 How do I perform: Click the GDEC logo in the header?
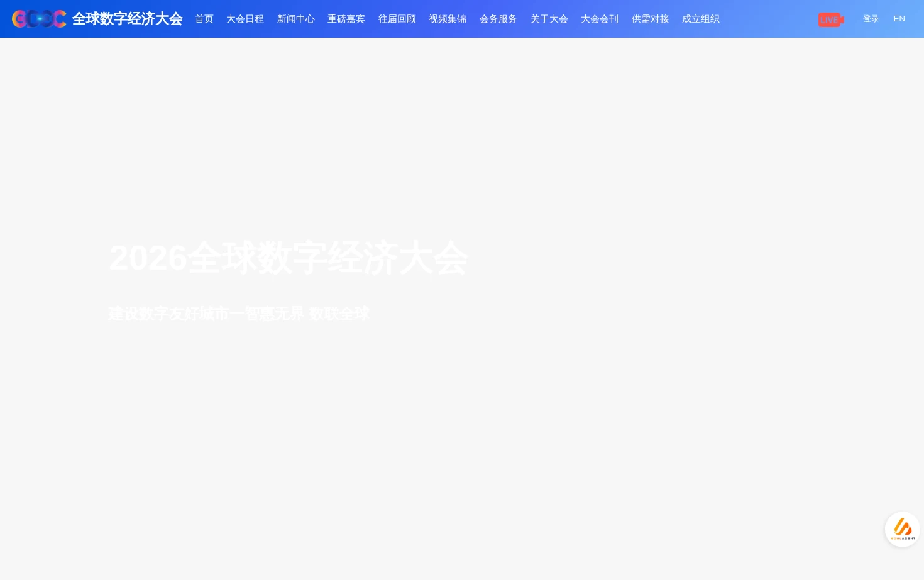39,19
